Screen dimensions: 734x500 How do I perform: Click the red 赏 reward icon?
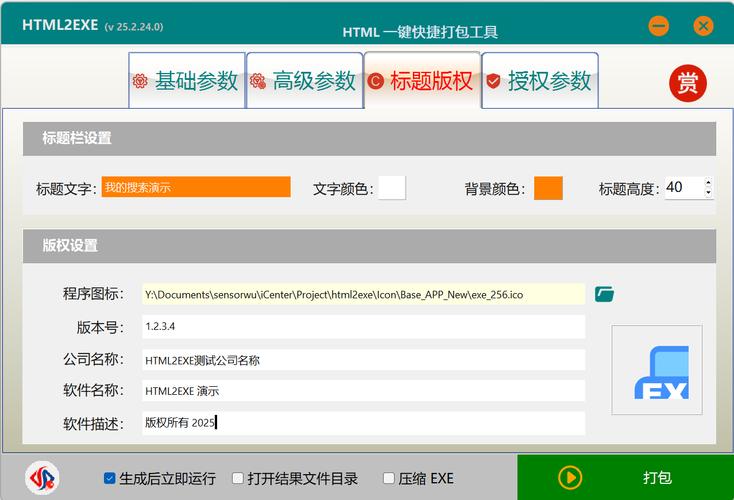coord(687,84)
